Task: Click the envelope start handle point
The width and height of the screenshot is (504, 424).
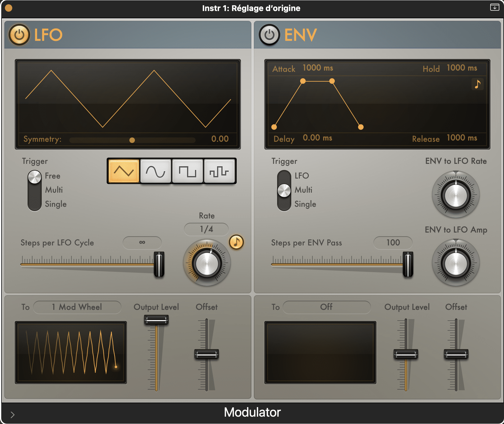Action: click(x=274, y=127)
